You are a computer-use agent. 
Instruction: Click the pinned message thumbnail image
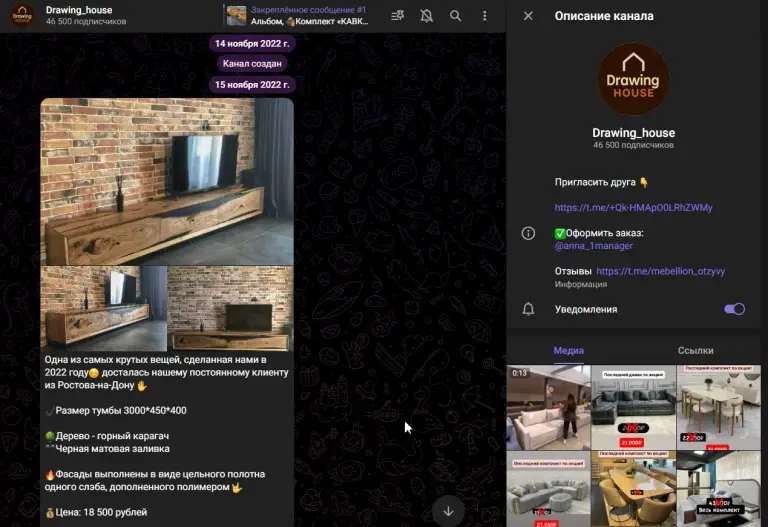[236, 16]
